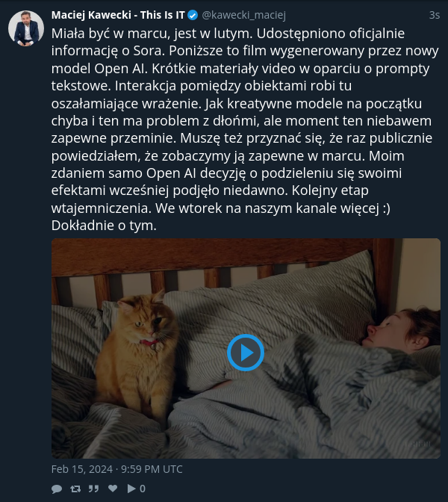Click the final line "Dokładnie o tym."
This screenshot has height=502, width=448.
pyautogui.click(x=104, y=226)
